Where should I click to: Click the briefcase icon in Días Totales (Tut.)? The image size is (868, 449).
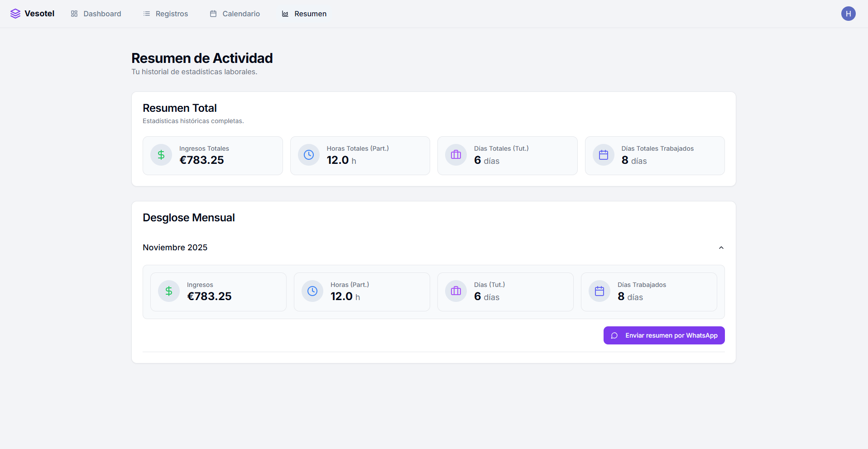456,155
